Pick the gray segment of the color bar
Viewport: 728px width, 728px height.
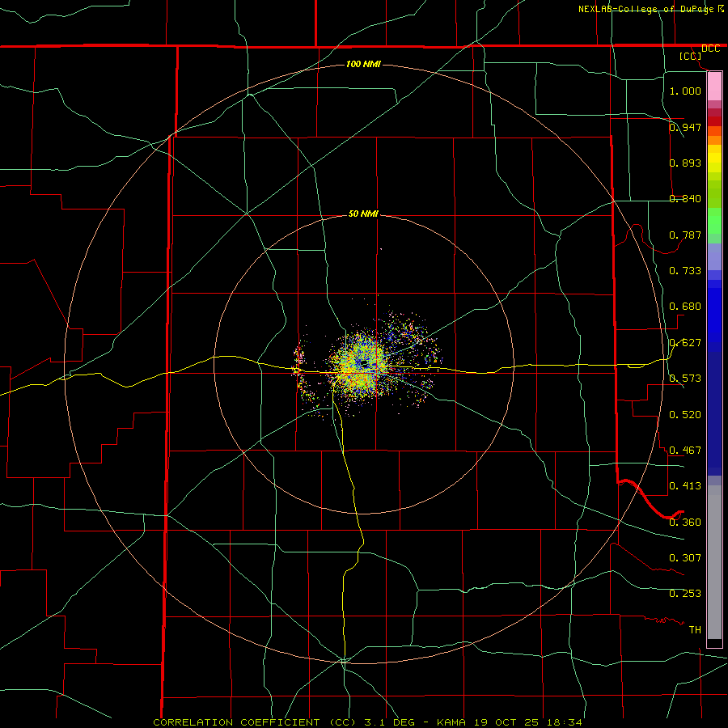click(714, 562)
